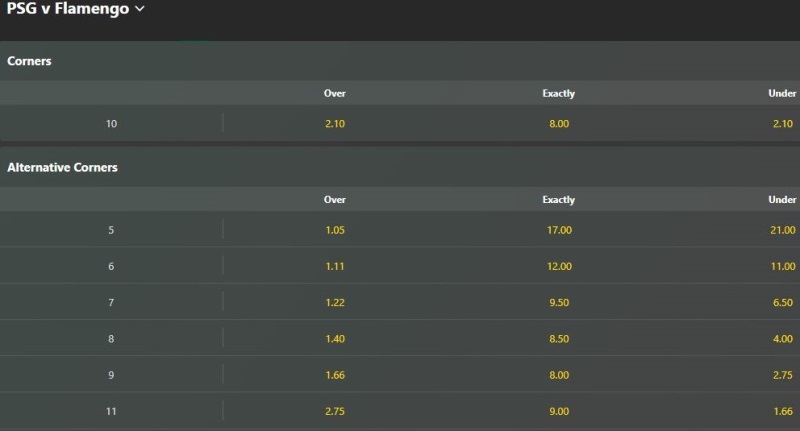The width and height of the screenshot is (800, 431).
Task: Bet Exactly 9 corners at 8.00
Action: (559, 375)
